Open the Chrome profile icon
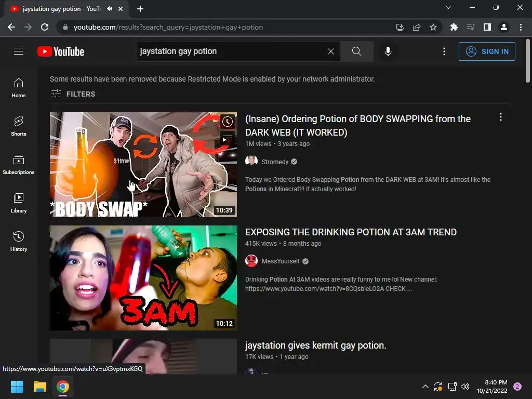The height and width of the screenshot is (399, 532). click(504, 27)
